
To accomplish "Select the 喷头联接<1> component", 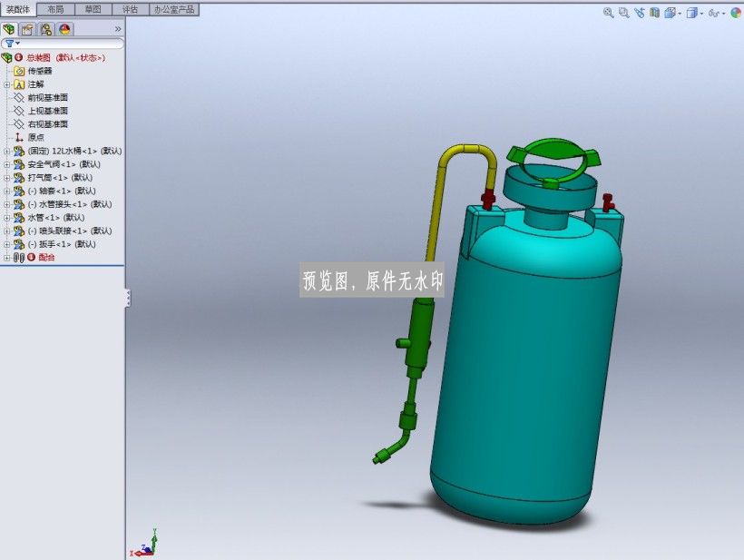I will pyautogui.click(x=70, y=231).
